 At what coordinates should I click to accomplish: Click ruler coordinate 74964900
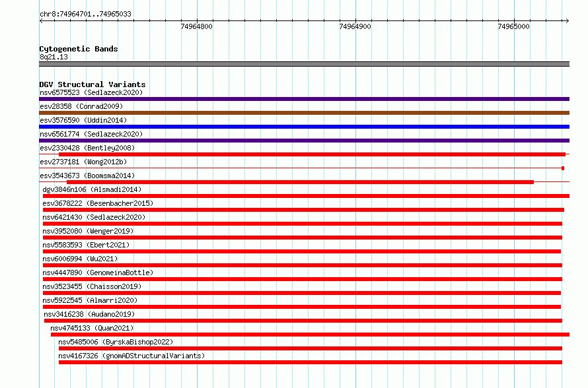tap(355, 26)
